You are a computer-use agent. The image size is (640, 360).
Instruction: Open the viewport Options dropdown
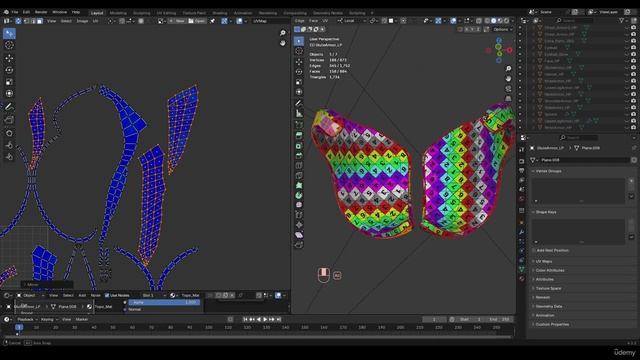pyautogui.click(x=502, y=29)
